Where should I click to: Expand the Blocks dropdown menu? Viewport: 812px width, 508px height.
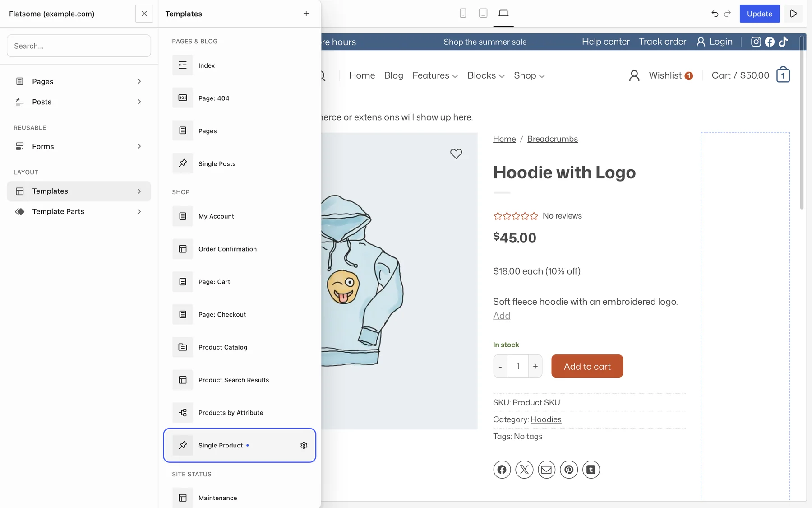pos(486,75)
